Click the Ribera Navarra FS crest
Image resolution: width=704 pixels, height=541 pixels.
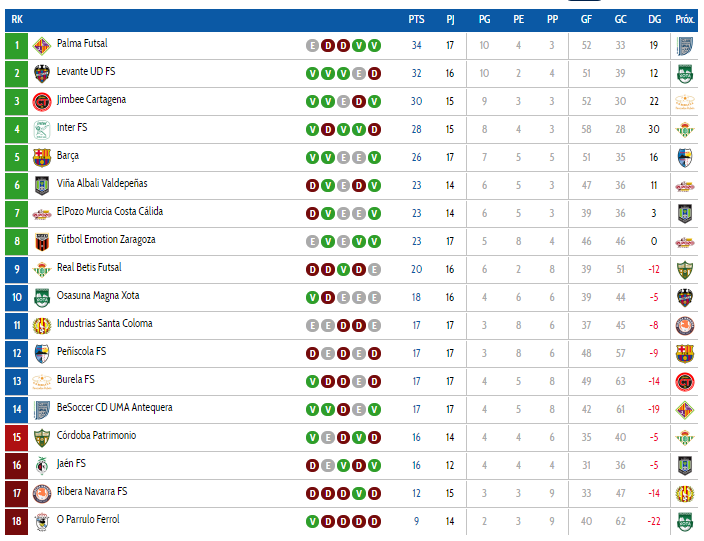(42, 494)
